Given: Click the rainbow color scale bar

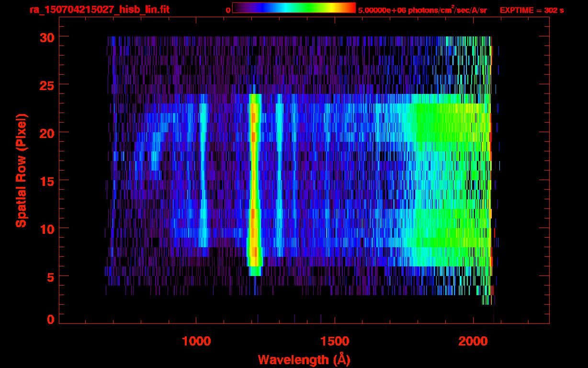Looking at the screenshot, I should tap(294, 8).
